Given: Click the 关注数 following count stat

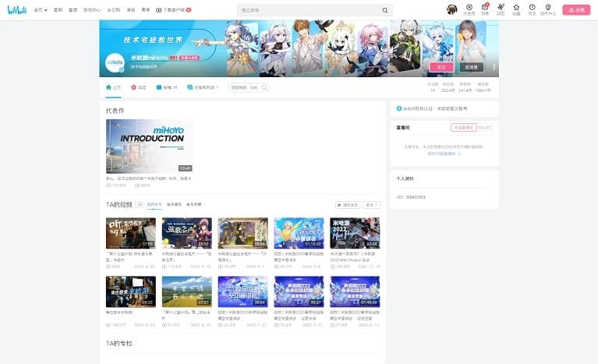Looking at the screenshot, I should [x=433, y=87].
